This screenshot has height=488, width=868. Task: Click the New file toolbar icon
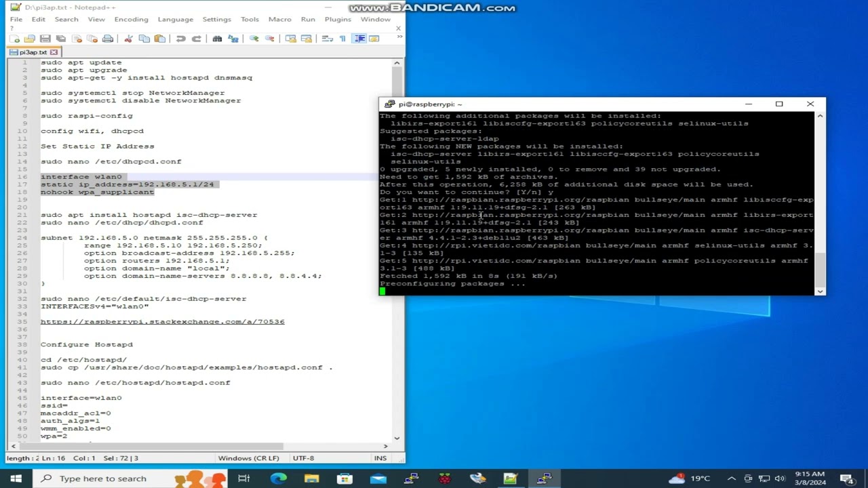pos(14,39)
